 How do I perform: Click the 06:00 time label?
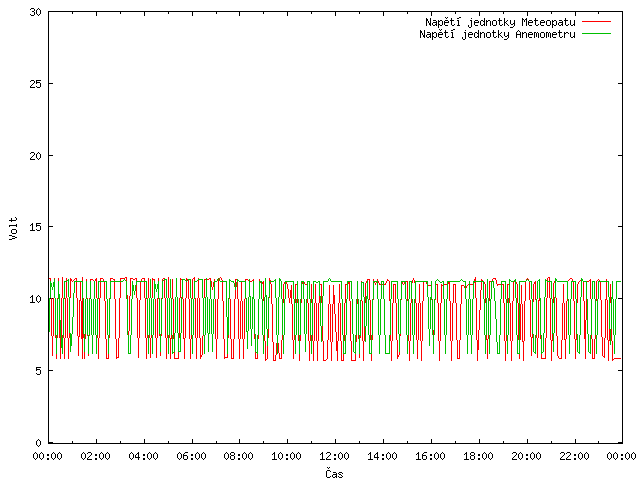tap(191, 456)
